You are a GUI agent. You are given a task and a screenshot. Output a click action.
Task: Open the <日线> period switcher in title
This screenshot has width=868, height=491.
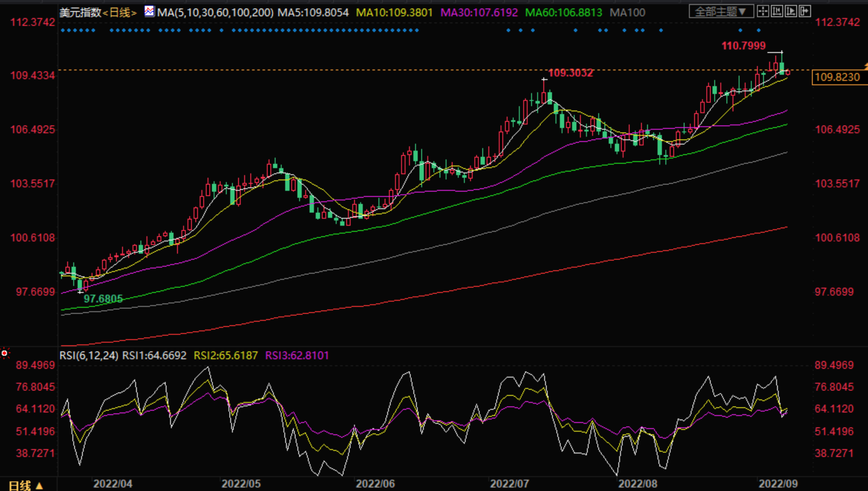coord(120,12)
